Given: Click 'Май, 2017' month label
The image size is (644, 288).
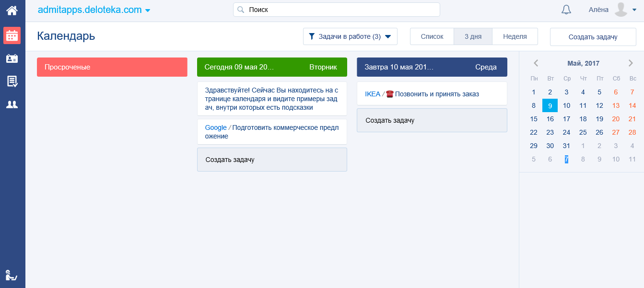Looking at the screenshot, I should tap(583, 63).
